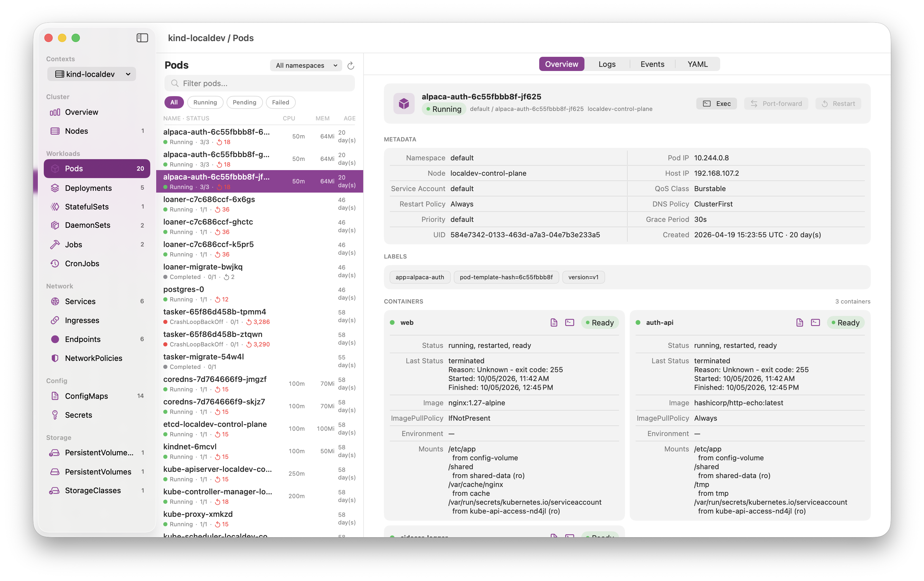Select pod loaner-c7c686ccf-ghctc
924x581 pixels.
tap(259, 226)
